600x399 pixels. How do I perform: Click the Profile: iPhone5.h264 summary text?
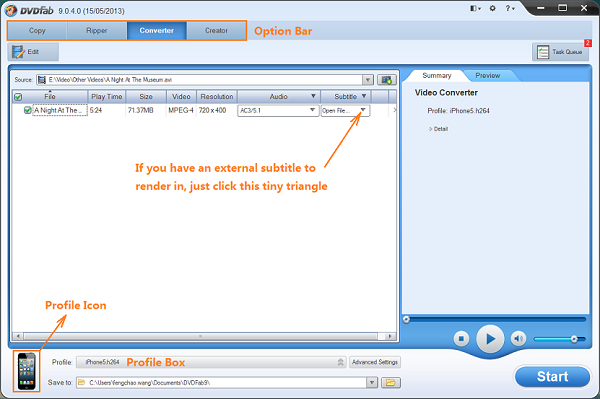[458, 111]
